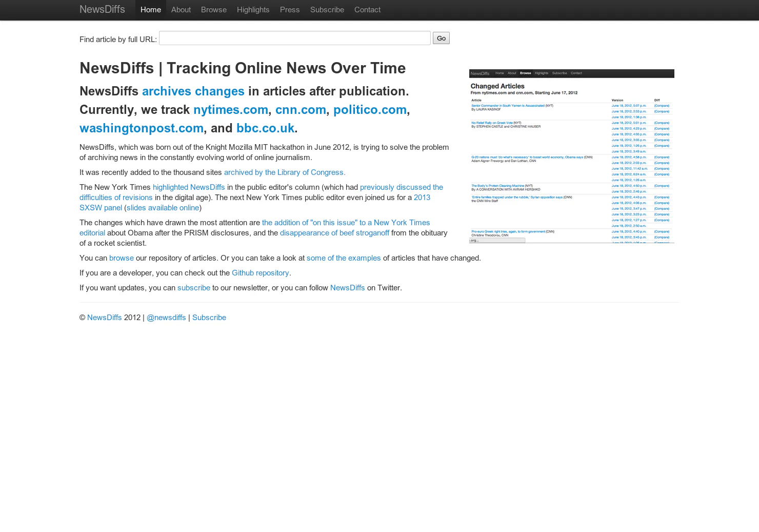The image size is (759, 532).
Task: Click the footer NewsDiffs copyright link
Action: tap(105, 318)
